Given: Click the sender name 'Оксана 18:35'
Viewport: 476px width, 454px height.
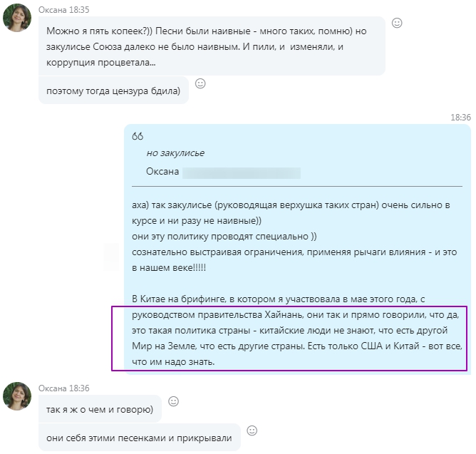Looking at the screenshot, I should 63,10.
